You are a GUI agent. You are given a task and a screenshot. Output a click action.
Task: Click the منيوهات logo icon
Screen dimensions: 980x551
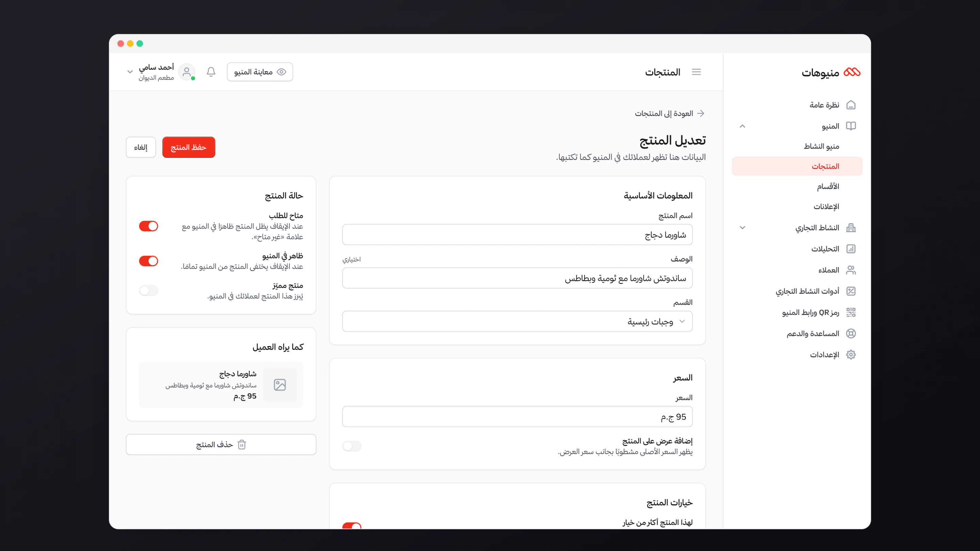coord(852,72)
